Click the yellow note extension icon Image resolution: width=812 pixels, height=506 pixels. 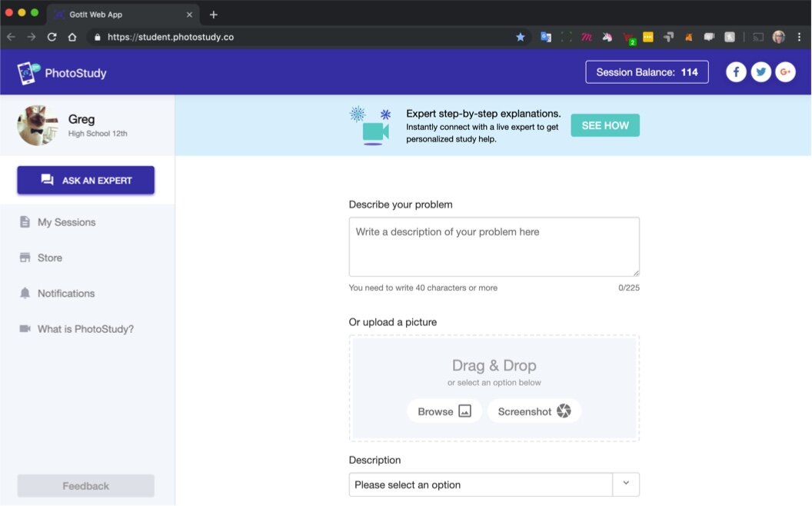[x=648, y=37]
